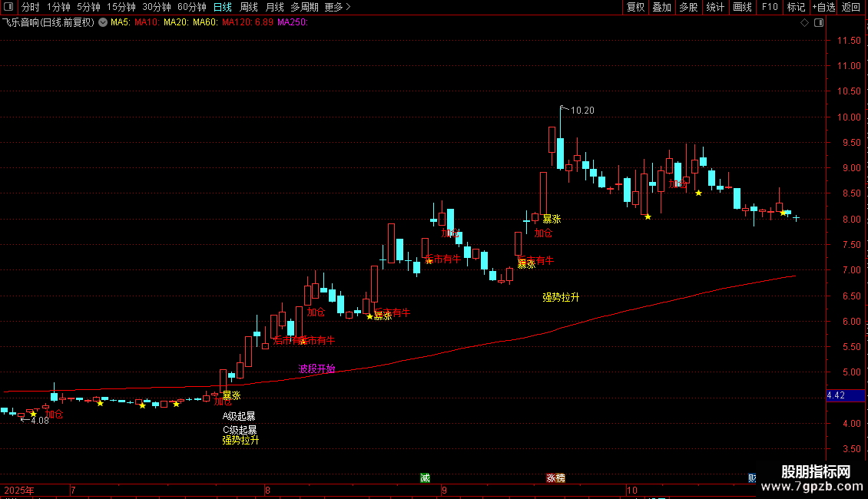The image size is (868, 499).
Task: Select the 15分钟 period tab
Action: point(121,7)
